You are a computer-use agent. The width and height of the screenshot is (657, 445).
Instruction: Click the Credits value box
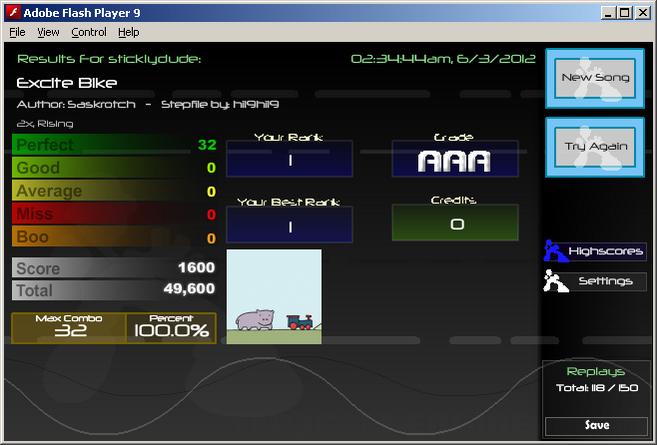[455, 223]
